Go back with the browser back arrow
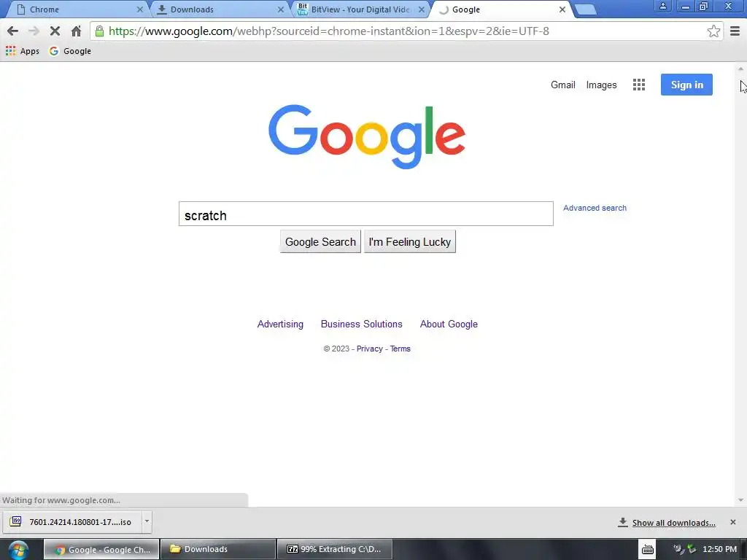Screen dimensions: 747x560 click(x=13, y=31)
